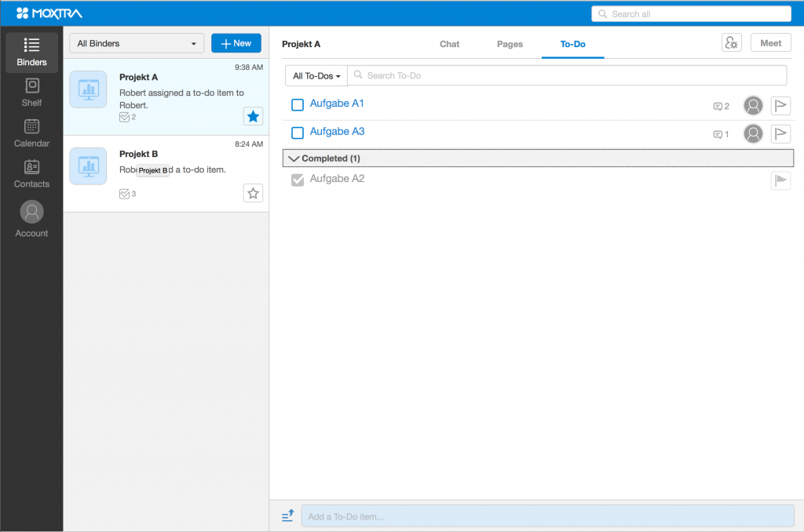Start a meeting with Meet button
This screenshot has width=804, height=532.
point(771,42)
